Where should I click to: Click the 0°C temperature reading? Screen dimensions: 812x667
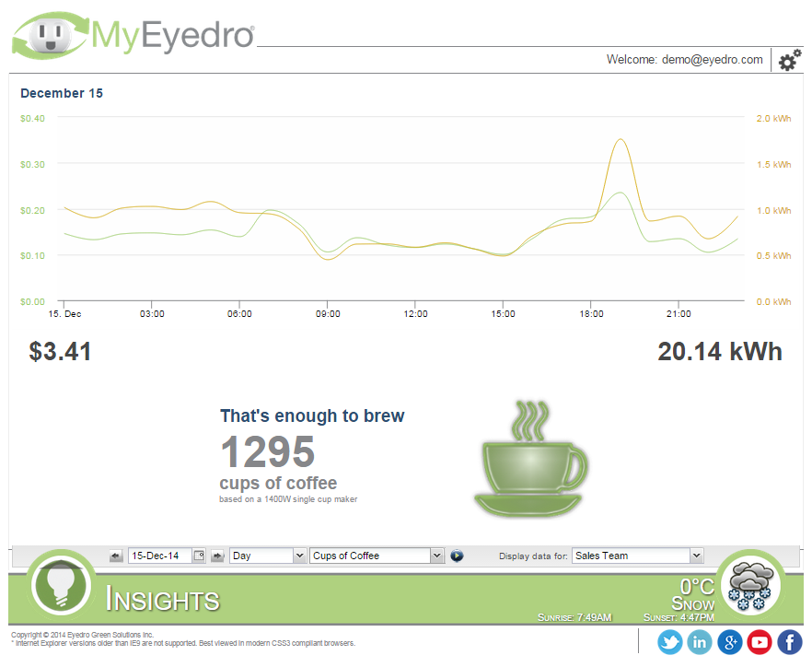coord(697,587)
